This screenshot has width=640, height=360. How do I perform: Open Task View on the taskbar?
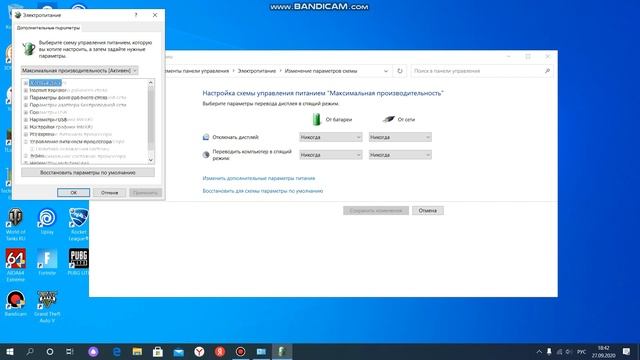coord(70,351)
